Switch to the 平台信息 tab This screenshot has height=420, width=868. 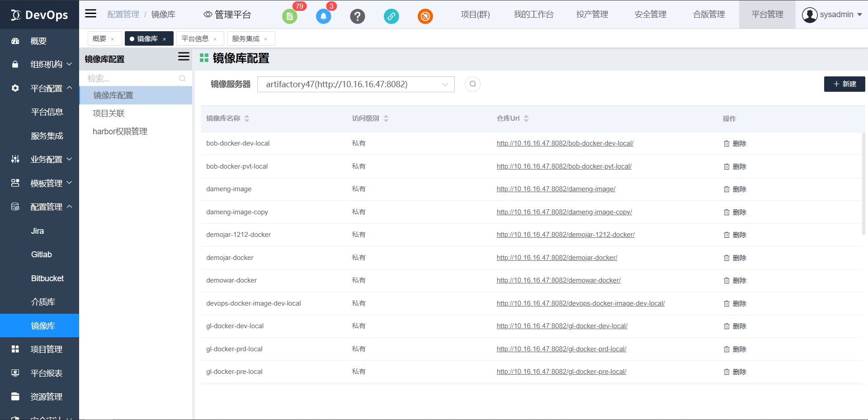tap(195, 39)
